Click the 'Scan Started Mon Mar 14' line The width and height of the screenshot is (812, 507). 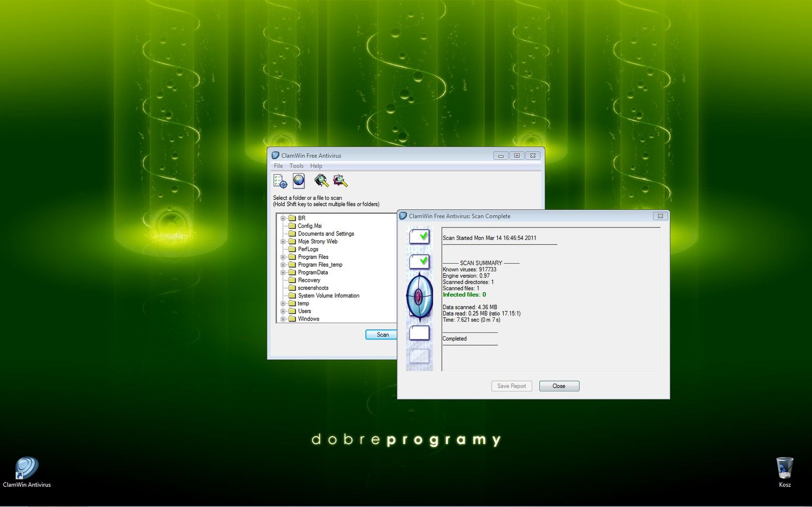coord(490,238)
